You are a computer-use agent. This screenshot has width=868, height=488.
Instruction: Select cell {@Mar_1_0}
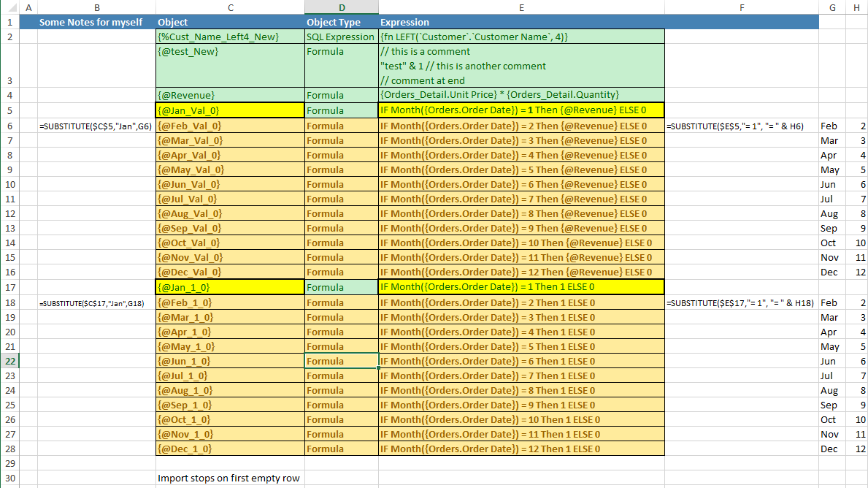point(230,317)
